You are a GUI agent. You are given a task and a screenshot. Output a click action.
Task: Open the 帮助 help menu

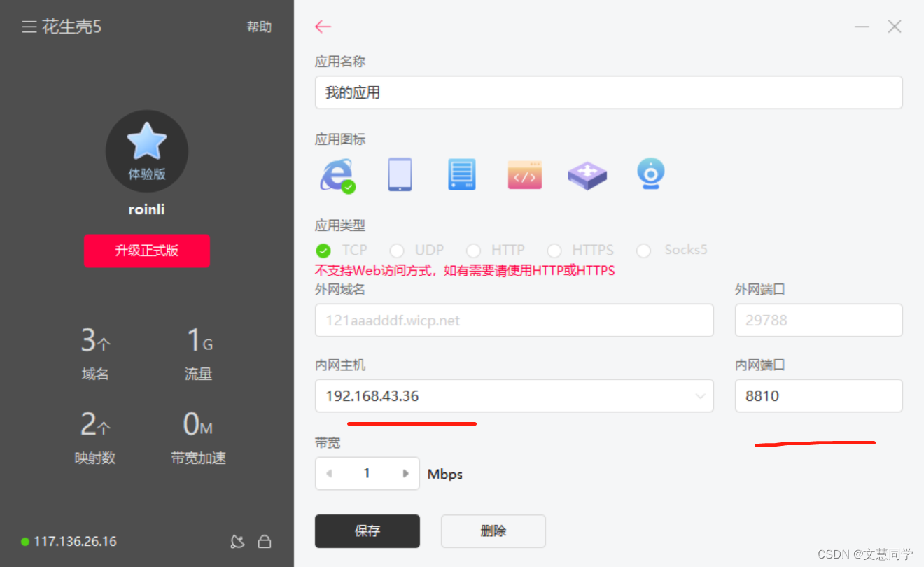[258, 27]
